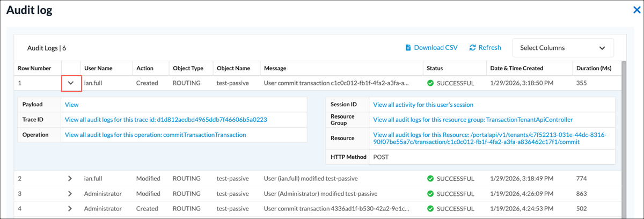Click the ROUTING object type in row 4

(x=186, y=208)
